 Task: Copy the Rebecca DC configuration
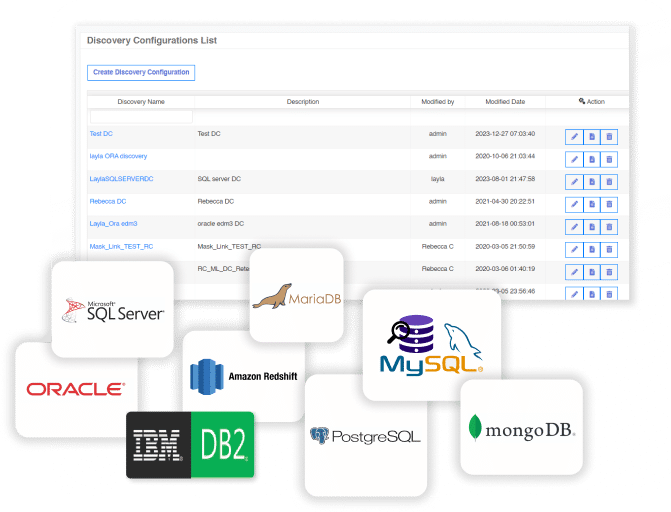tap(592, 205)
